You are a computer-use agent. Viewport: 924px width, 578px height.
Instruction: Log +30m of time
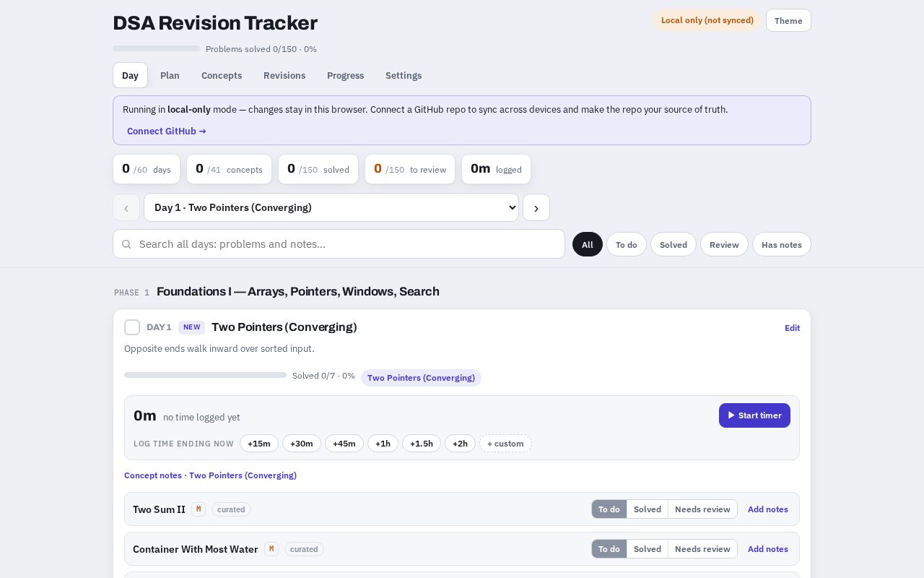tap(302, 444)
